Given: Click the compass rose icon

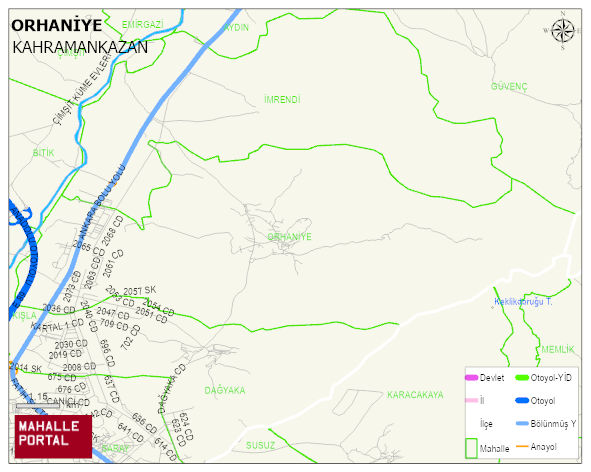Looking at the screenshot, I should [x=562, y=31].
